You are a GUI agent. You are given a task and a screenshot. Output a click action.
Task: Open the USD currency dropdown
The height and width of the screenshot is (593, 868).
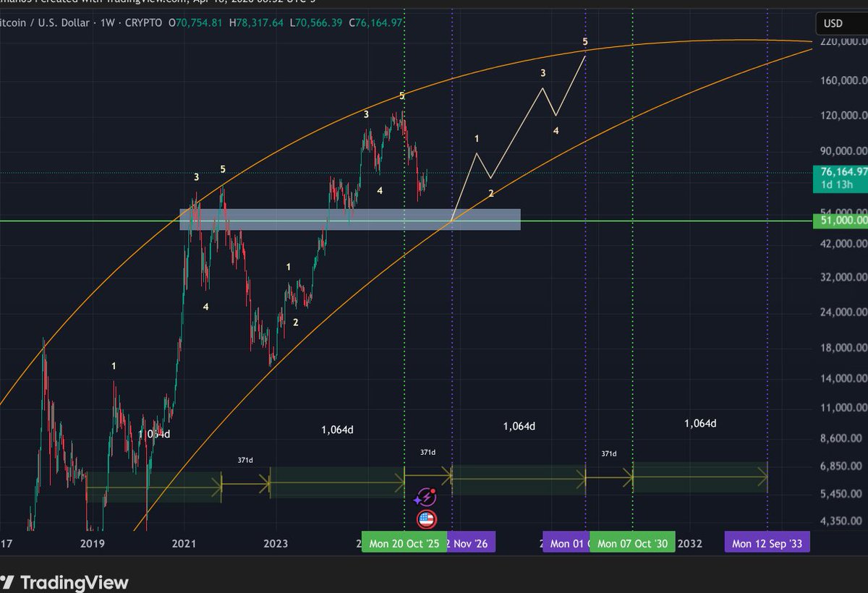point(841,23)
